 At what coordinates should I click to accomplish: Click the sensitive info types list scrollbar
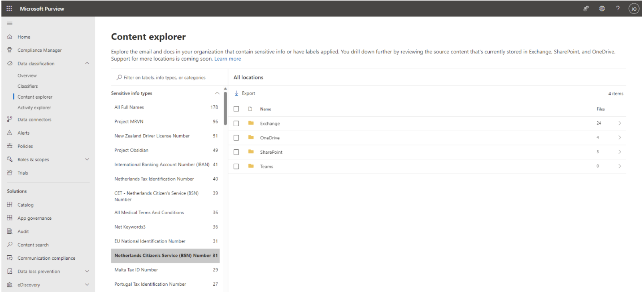click(x=225, y=108)
